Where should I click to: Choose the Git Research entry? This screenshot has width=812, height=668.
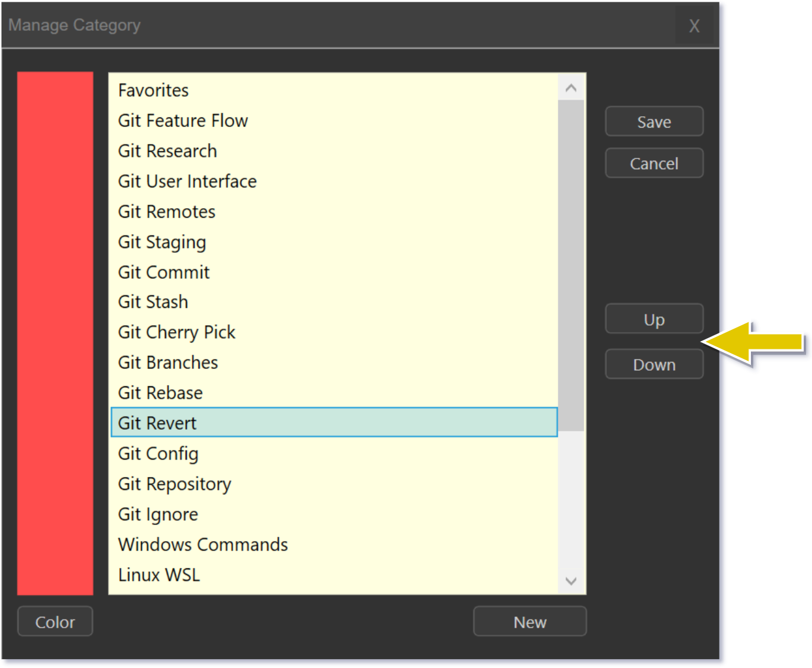point(167,151)
